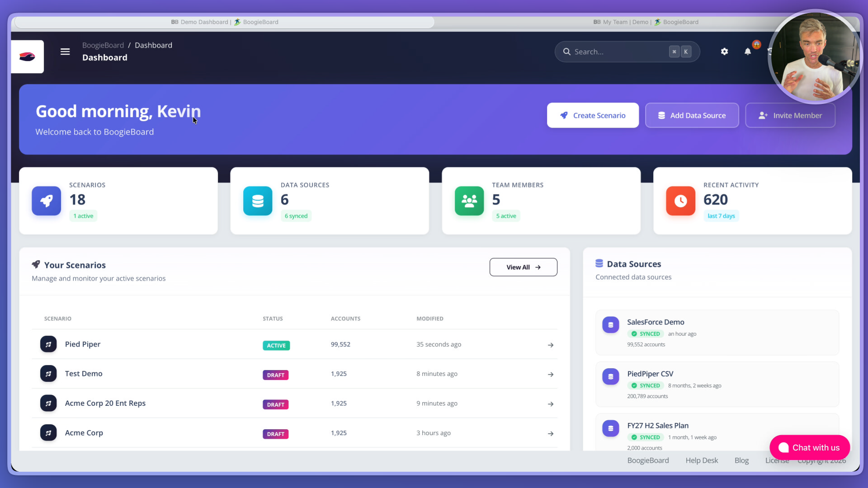Click the Add Data Source button

pyautogui.click(x=692, y=115)
